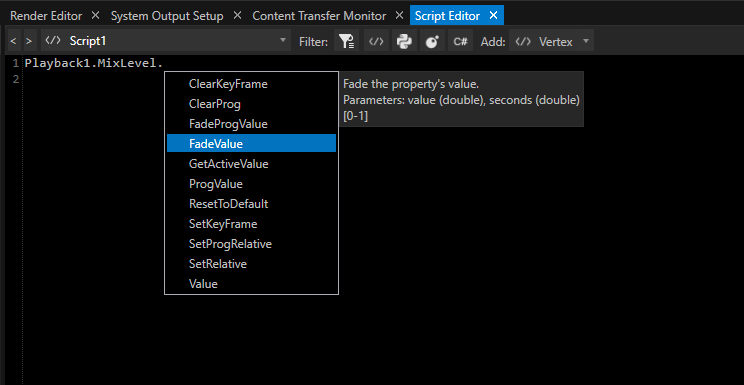Go to previous script with left arrow
This screenshot has height=385, width=744.
(x=13, y=41)
